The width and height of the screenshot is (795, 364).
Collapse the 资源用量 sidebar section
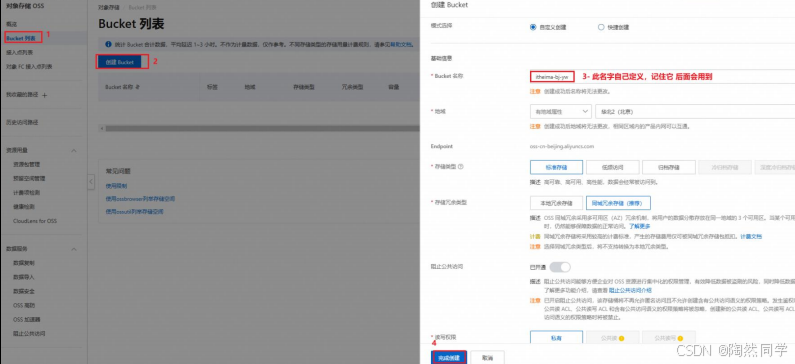click(x=74, y=151)
